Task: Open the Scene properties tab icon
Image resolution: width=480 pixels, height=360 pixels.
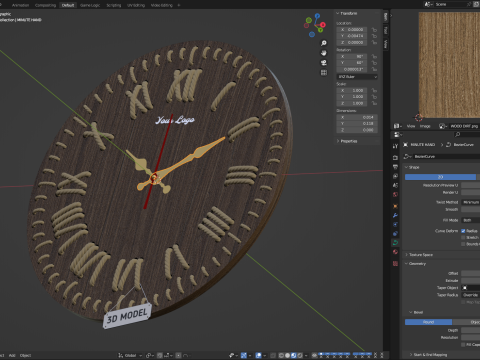Action: 395,185
